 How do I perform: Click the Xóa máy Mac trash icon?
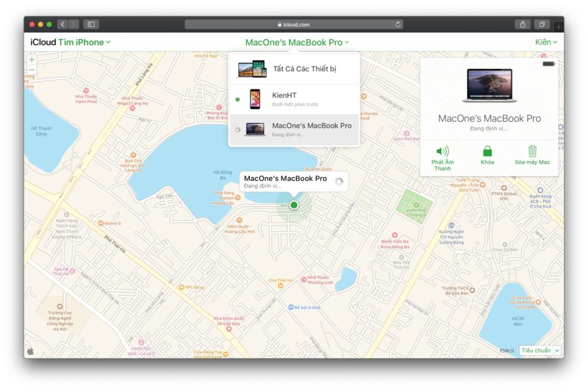coord(532,151)
